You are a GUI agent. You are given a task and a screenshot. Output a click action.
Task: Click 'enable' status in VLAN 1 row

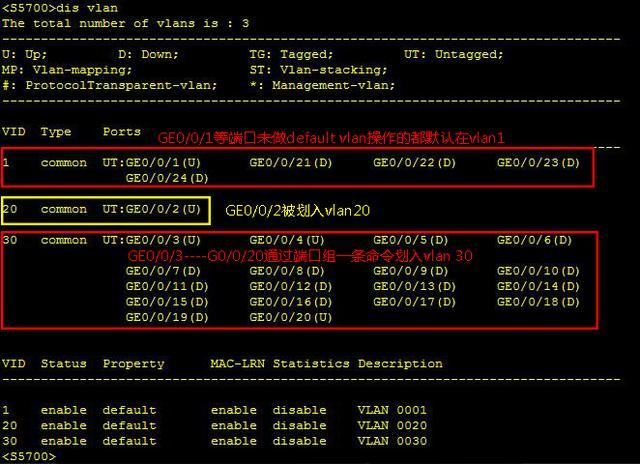[64, 410]
